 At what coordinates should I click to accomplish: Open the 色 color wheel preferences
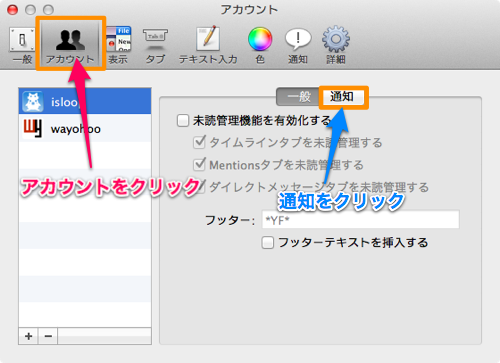click(260, 46)
